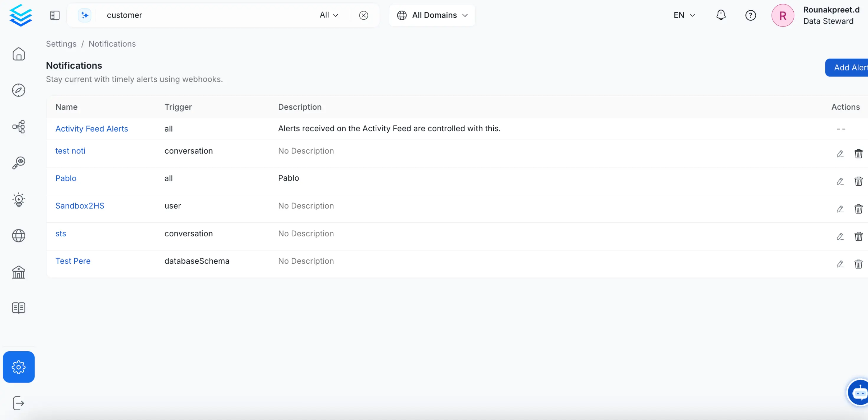Viewport: 868px width, 420px height.
Task: Open the Lineage icon in sidebar
Action: [19, 127]
